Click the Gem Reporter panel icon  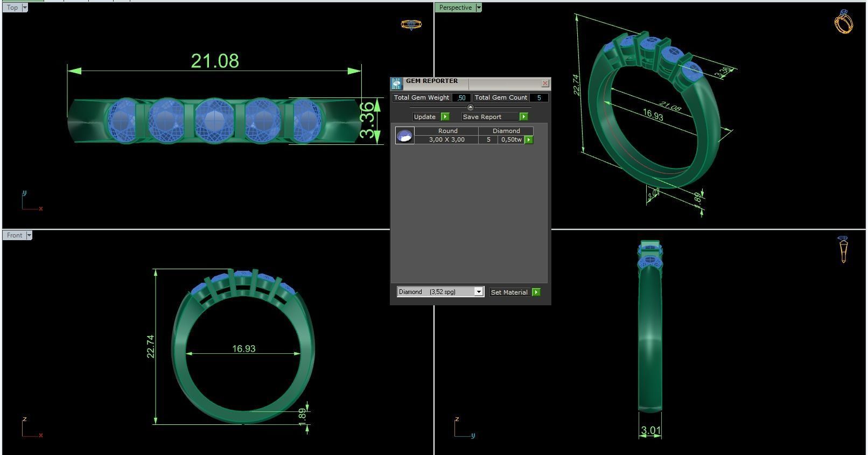point(396,83)
